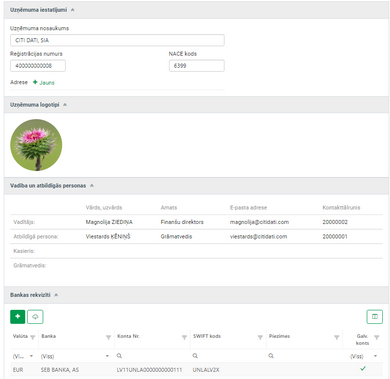390x379 pixels.
Task: Open the Galv. konts column filter icon
Action: 377,337
